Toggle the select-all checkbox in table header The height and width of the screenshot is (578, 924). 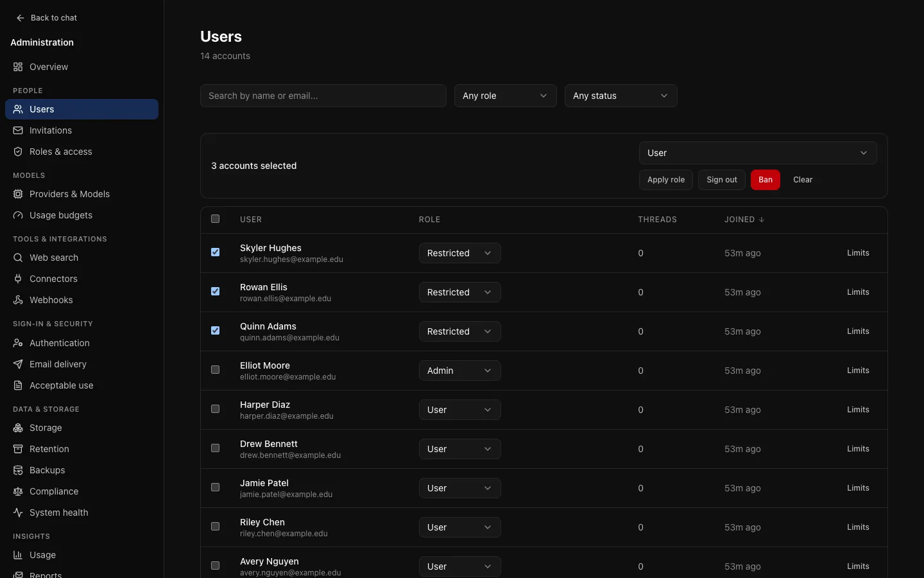pyautogui.click(x=216, y=219)
